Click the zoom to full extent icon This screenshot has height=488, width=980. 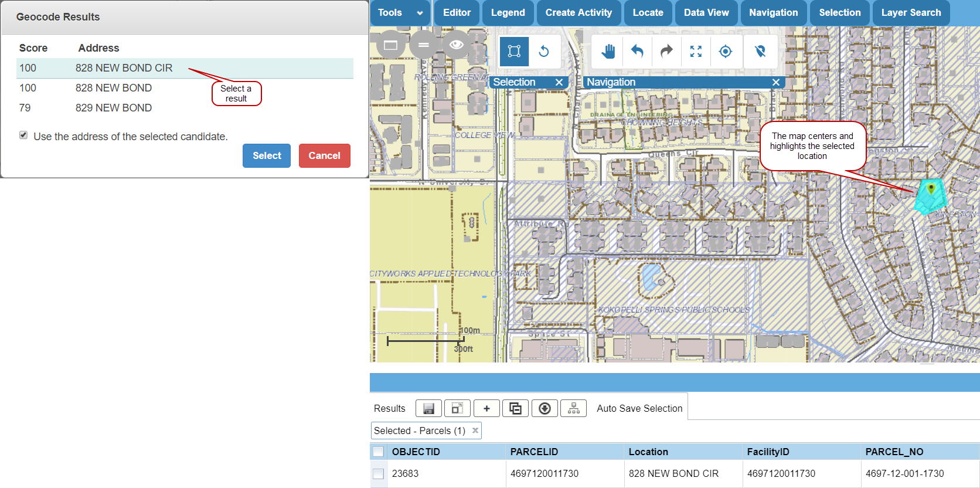pos(696,52)
